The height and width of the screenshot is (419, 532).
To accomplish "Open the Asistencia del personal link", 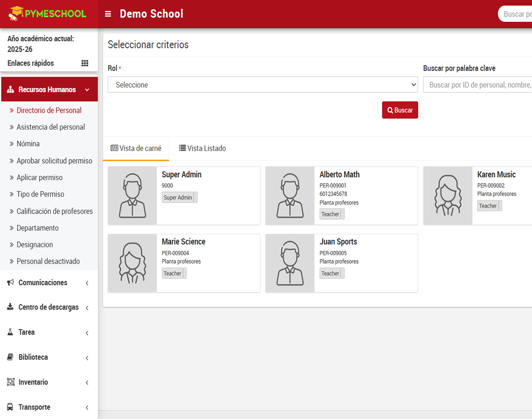I will pos(51,127).
